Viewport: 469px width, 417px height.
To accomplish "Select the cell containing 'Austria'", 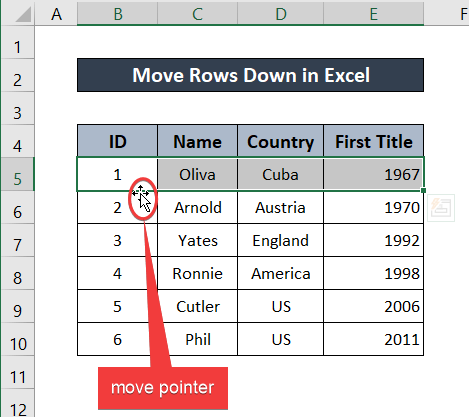I will point(280,207).
